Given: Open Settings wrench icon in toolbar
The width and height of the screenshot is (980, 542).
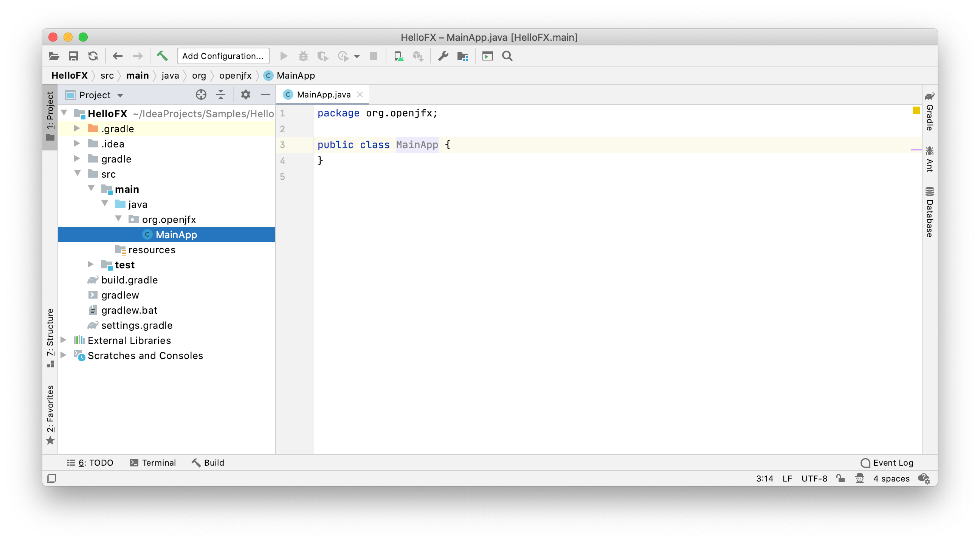Looking at the screenshot, I should tap(443, 56).
